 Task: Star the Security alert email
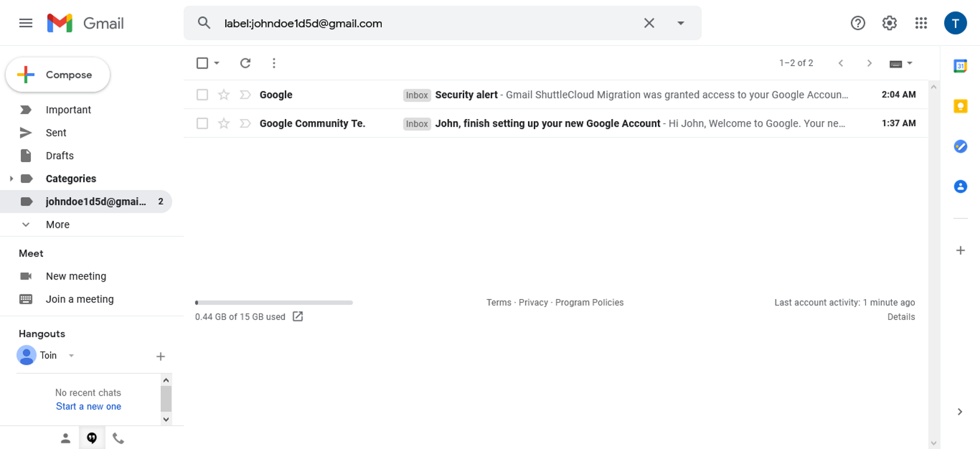(224, 95)
